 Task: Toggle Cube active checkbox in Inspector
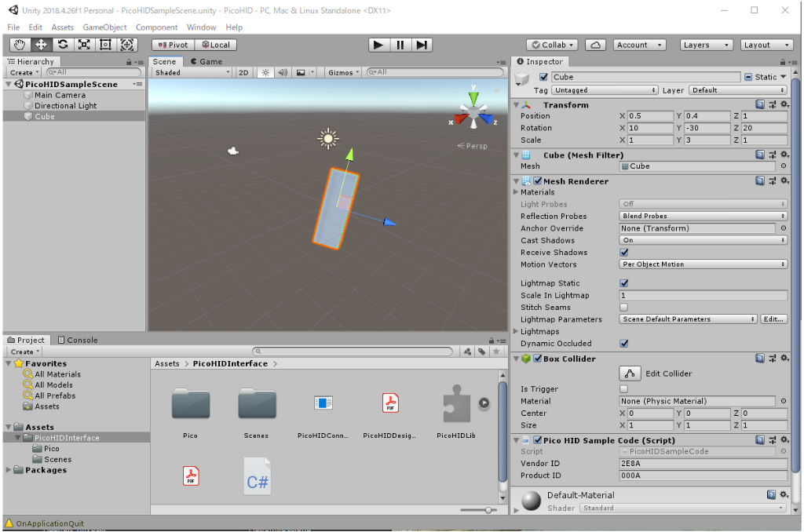(543, 77)
